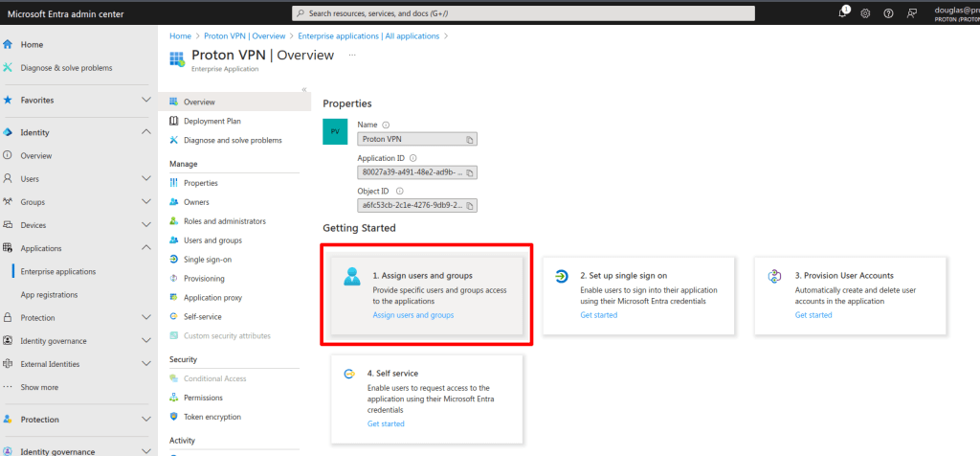Image resolution: width=980 pixels, height=456 pixels.
Task: Copy the Object ID icon
Action: [470, 205]
